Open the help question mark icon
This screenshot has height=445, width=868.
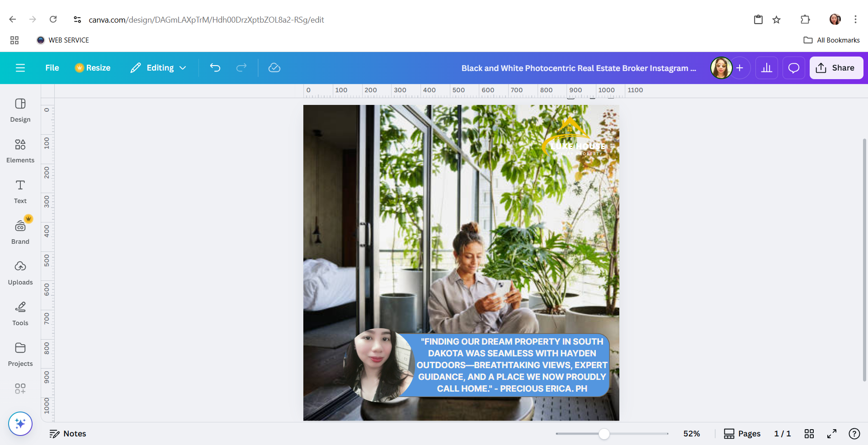[x=854, y=434]
